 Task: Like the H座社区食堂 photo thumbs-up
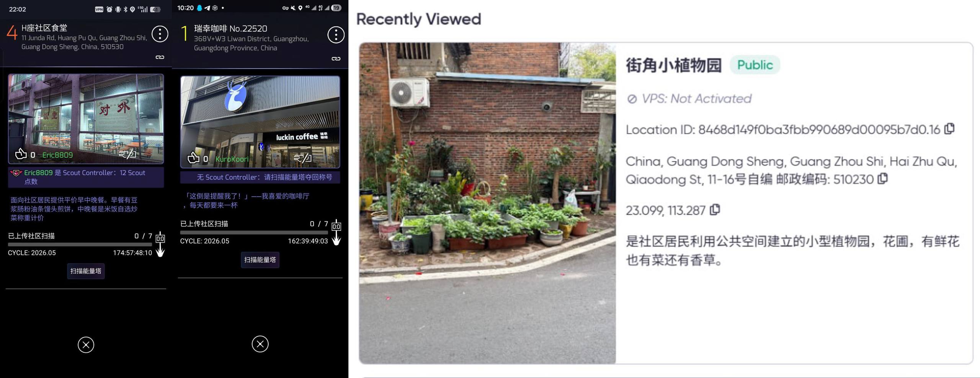pyautogui.click(x=21, y=154)
